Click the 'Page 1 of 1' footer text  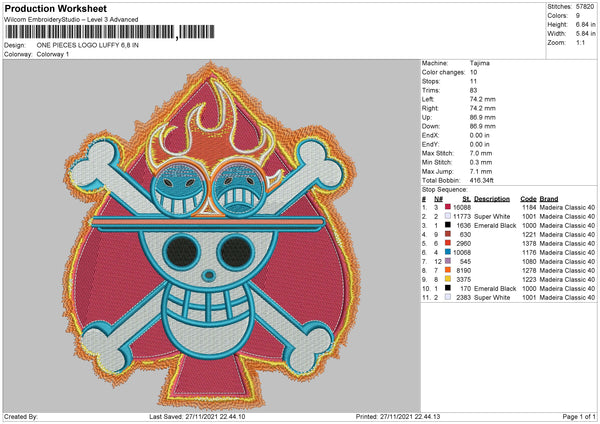click(579, 417)
